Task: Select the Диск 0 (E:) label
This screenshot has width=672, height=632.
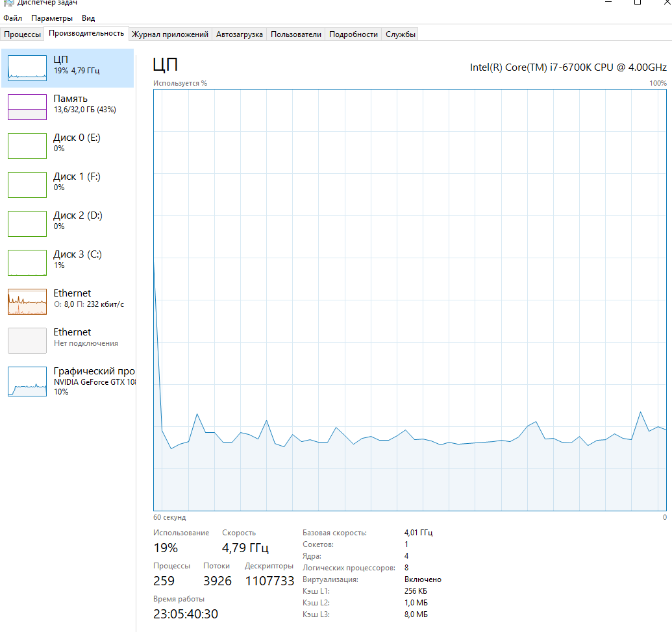Action: (x=77, y=138)
